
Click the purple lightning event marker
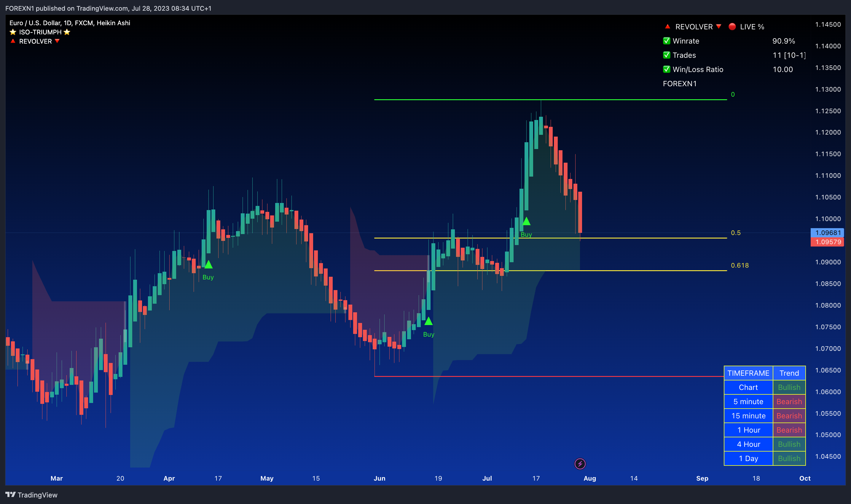click(580, 464)
